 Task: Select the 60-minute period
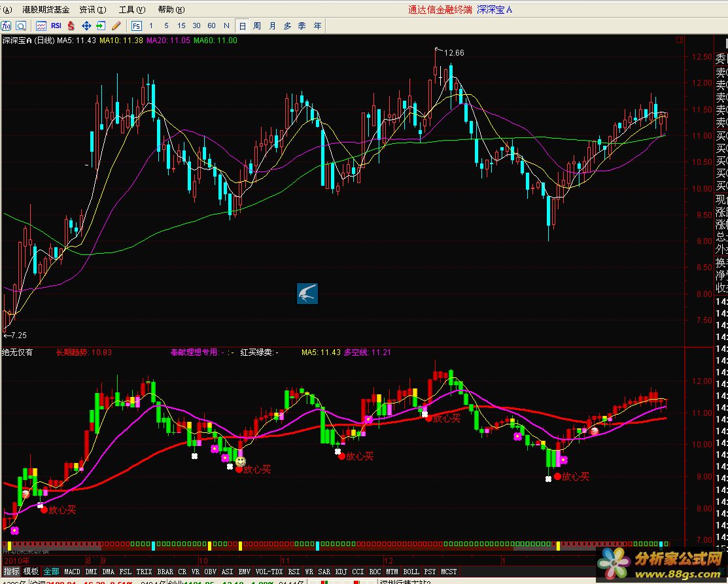pos(211,26)
